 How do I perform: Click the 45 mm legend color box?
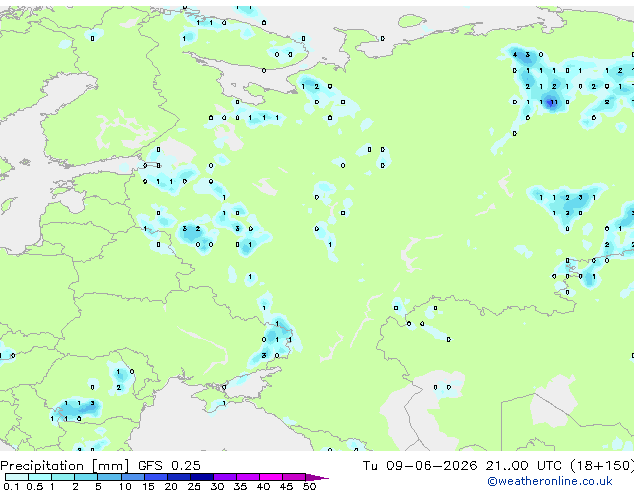pyautogui.click(x=294, y=477)
